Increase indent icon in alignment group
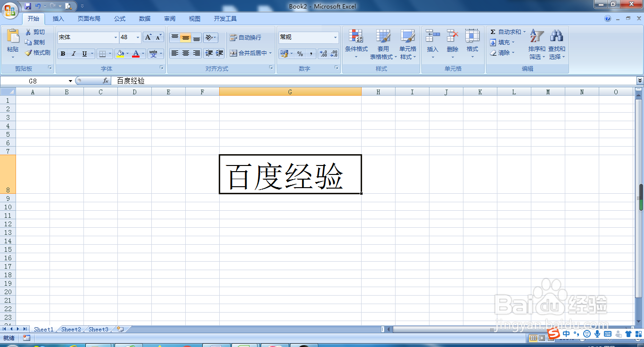 (x=219, y=53)
